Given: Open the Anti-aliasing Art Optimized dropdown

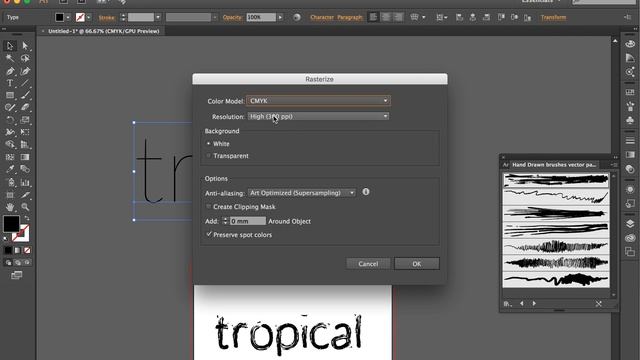Looking at the screenshot, I should click(302, 193).
